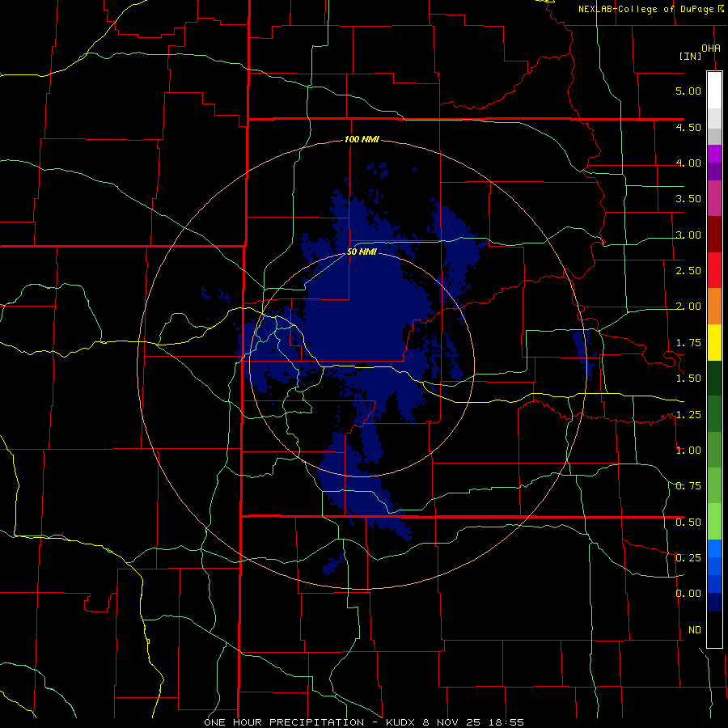The width and height of the screenshot is (728, 728).
Task: Click the 1.50 legend value
Action: point(688,379)
